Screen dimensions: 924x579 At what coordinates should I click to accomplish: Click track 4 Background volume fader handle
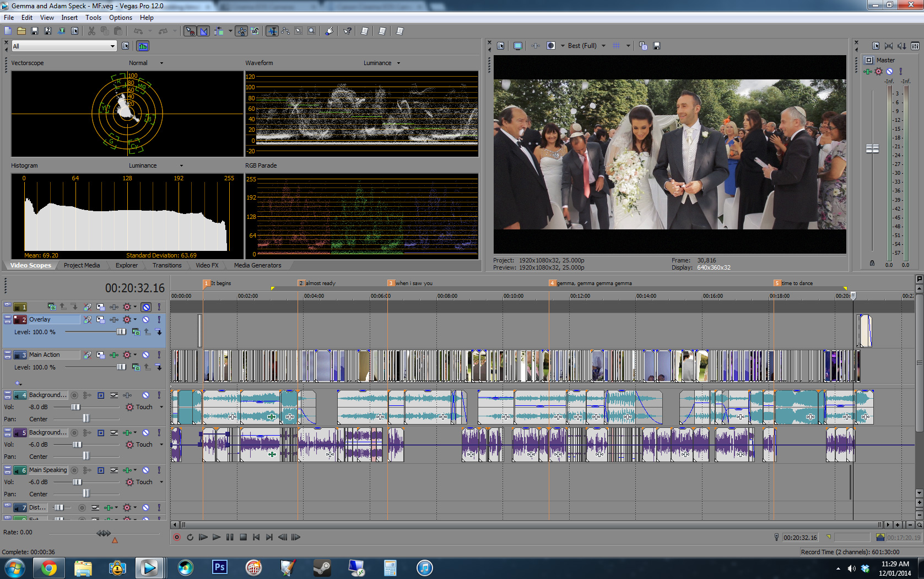coord(76,407)
